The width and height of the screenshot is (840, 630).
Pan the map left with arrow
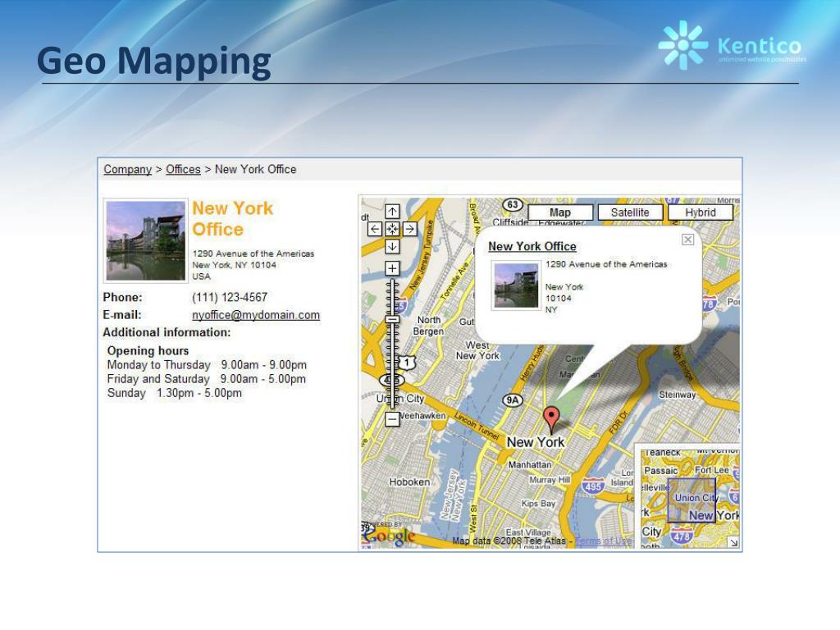click(x=375, y=230)
